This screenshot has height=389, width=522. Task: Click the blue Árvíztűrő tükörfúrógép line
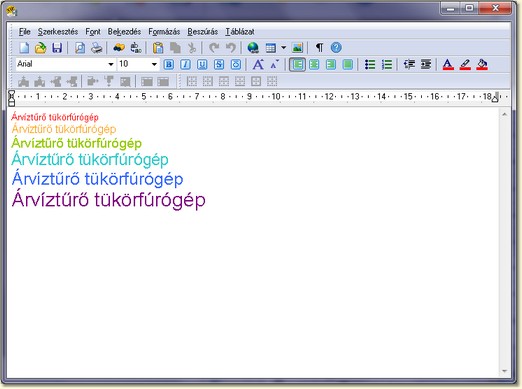[97, 179]
